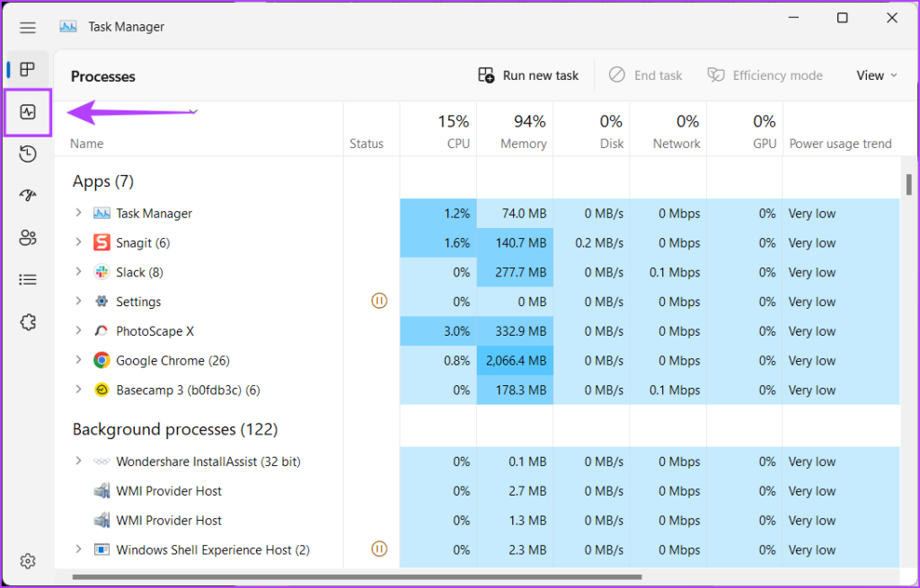Screen dimensions: 920x588
Task: Go to the Users sidebar icon
Action: click(28, 238)
